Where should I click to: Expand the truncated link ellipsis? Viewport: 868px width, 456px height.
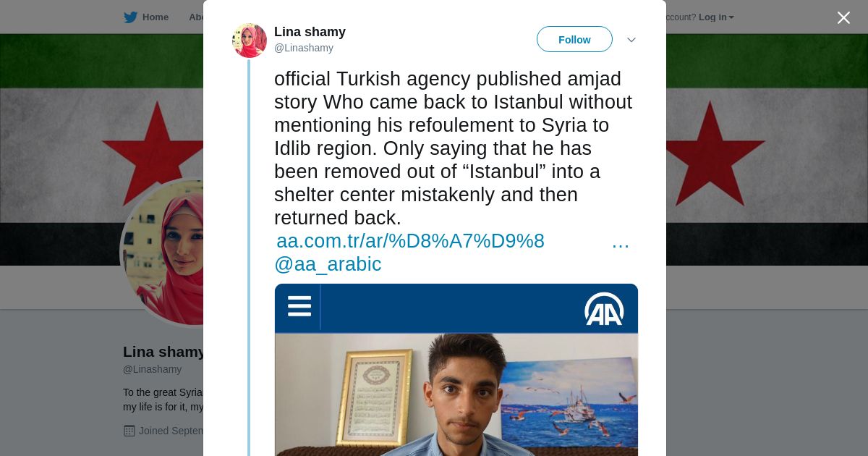621,242
